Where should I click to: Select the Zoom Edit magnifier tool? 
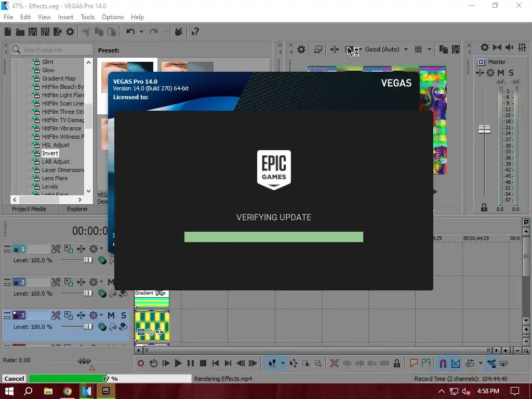coord(318,363)
